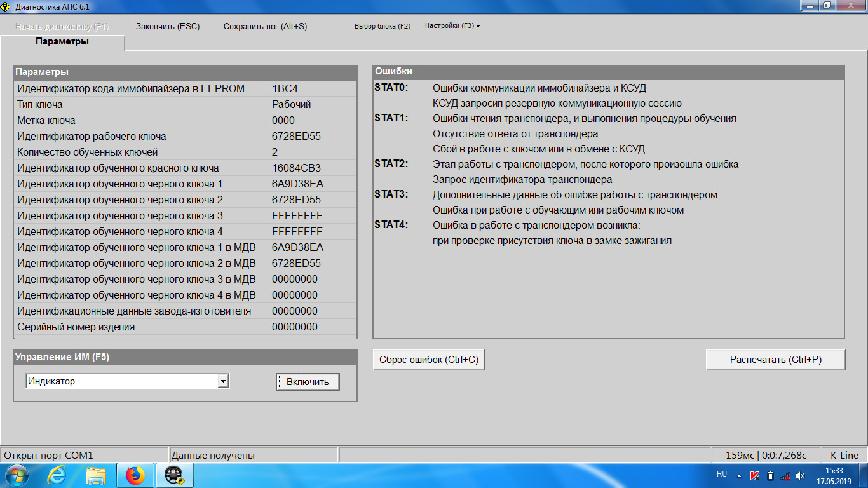Click the STAT1: error label
Viewport: 868px width, 488px height.
click(x=391, y=118)
